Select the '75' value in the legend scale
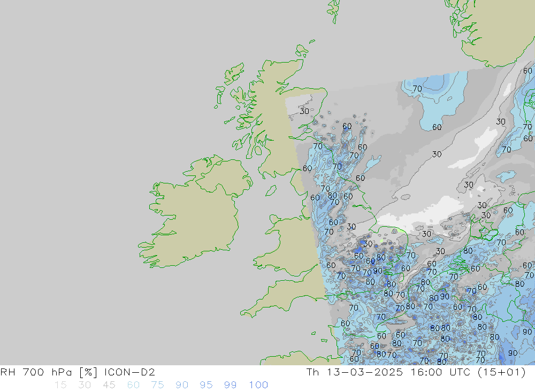 [158, 385]
